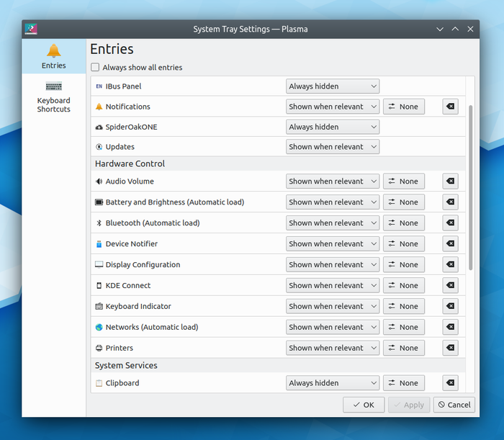Viewport: 504px width, 440px height.
Task: Enable Always show all entries checkbox
Action: tap(96, 68)
